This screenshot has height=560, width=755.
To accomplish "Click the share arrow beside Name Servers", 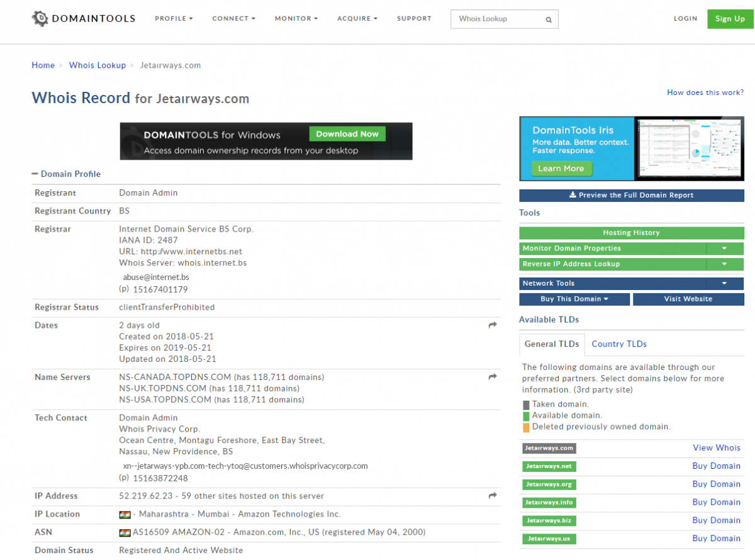I will pyautogui.click(x=492, y=377).
